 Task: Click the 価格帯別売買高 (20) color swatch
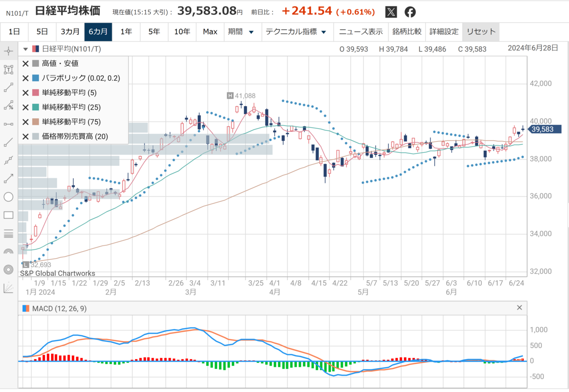pos(36,137)
